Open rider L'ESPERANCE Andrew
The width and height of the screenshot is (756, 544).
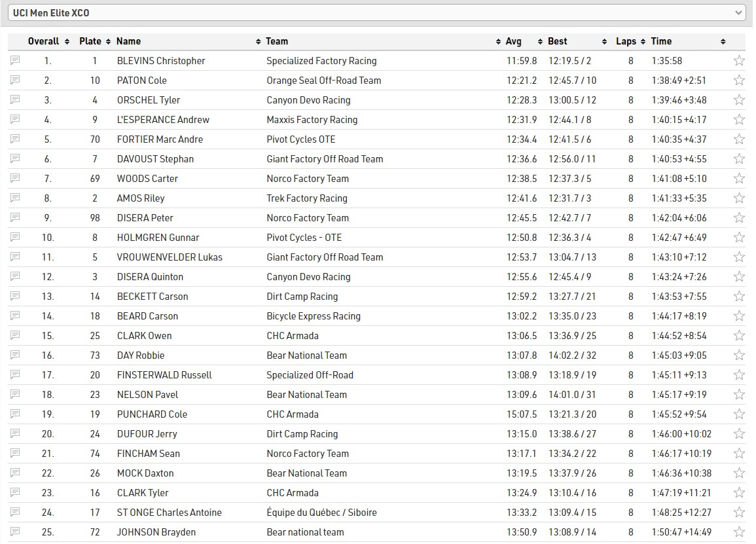click(163, 120)
